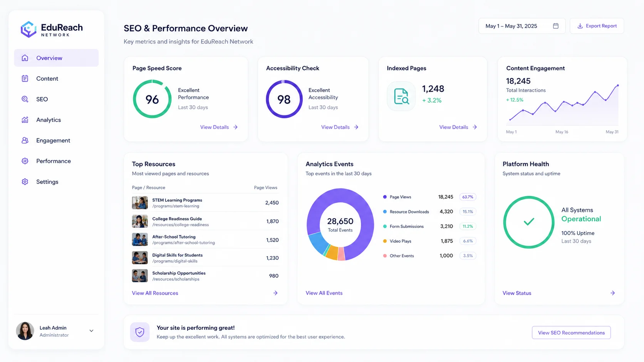Viewport: 644px width, 362px height.
Task: Click the SEO magnifier icon in sidebar
Action: 25,99
